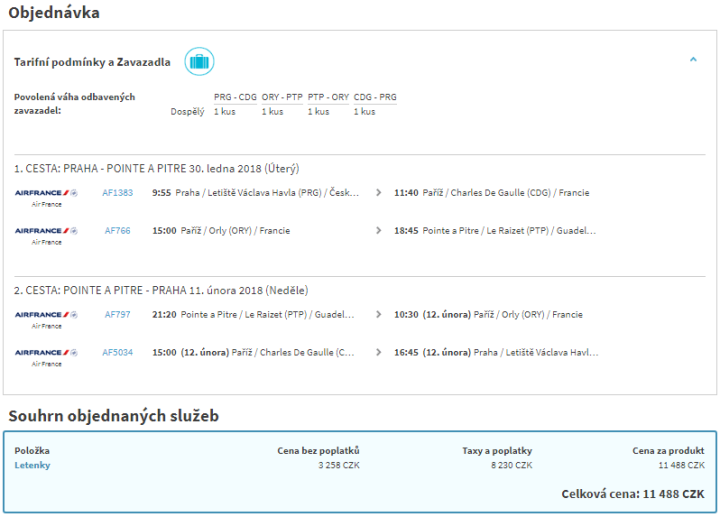Click the luggage suitcase icon
Screen dimensions: 720x517
click(199, 61)
